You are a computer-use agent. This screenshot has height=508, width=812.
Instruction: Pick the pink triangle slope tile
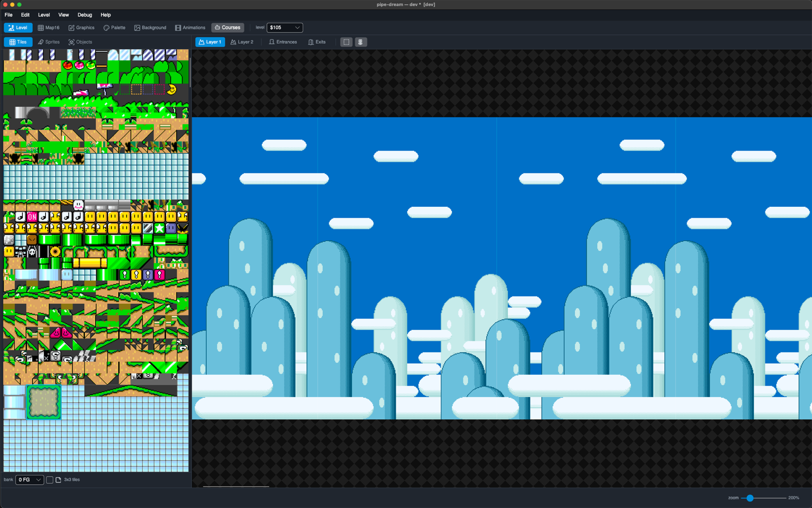55,333
